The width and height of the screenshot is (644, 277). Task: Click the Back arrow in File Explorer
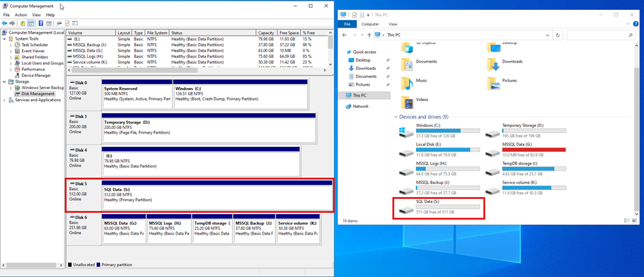[343, 35]
